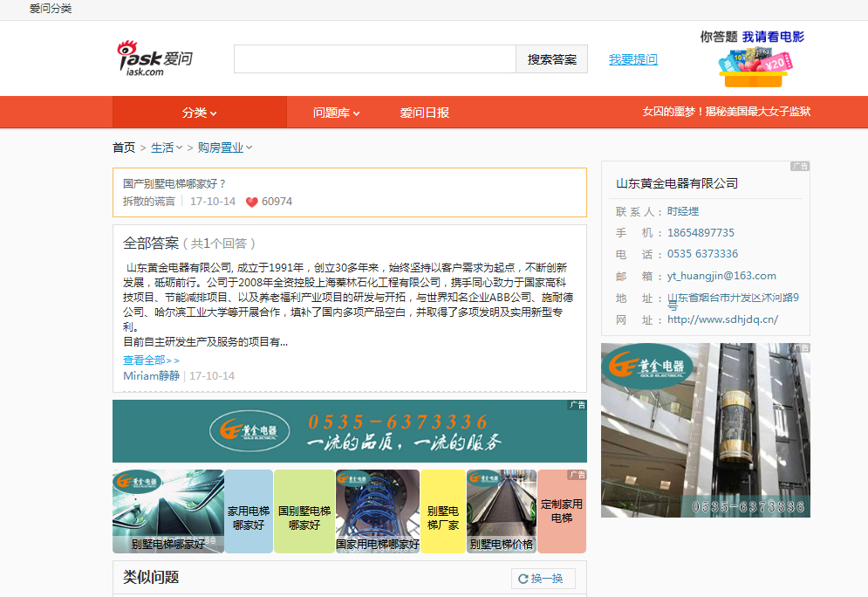Open the 爱问日报 tab
868x597 pixels.
[x=425, y=113]
